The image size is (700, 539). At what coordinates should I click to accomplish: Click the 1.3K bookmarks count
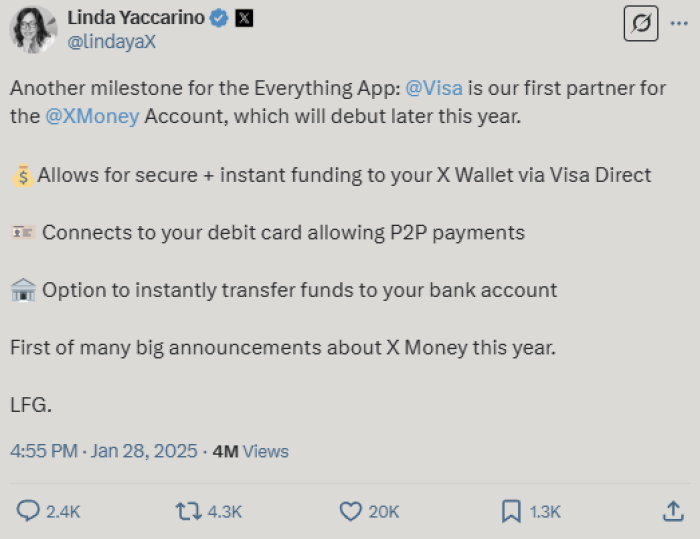click(x=545, y=512)
